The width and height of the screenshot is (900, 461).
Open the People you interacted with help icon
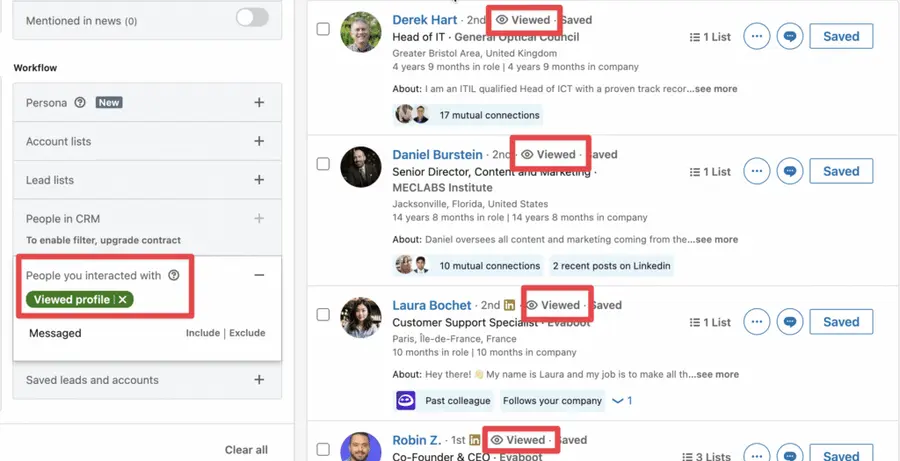click(x=174, y=275)
